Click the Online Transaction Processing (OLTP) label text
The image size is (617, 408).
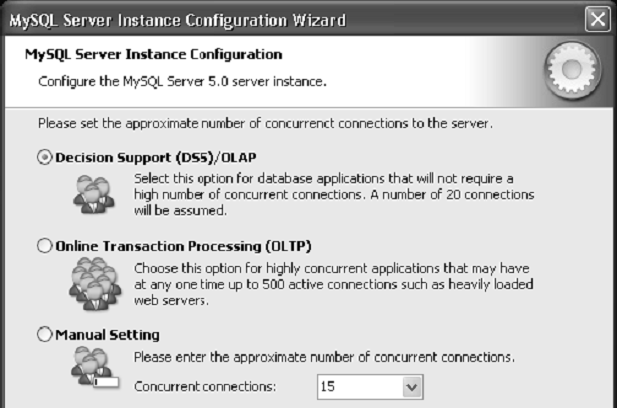point(183,246)
